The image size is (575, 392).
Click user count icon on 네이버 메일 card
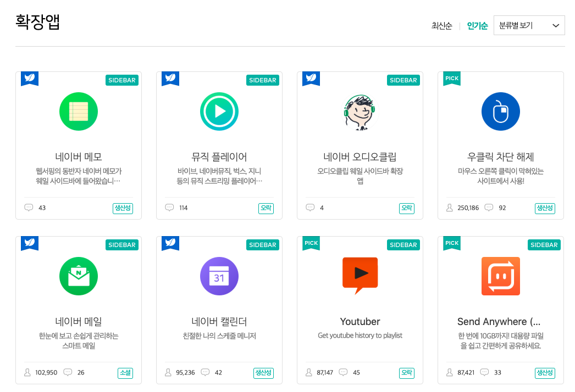click(27, 373)
